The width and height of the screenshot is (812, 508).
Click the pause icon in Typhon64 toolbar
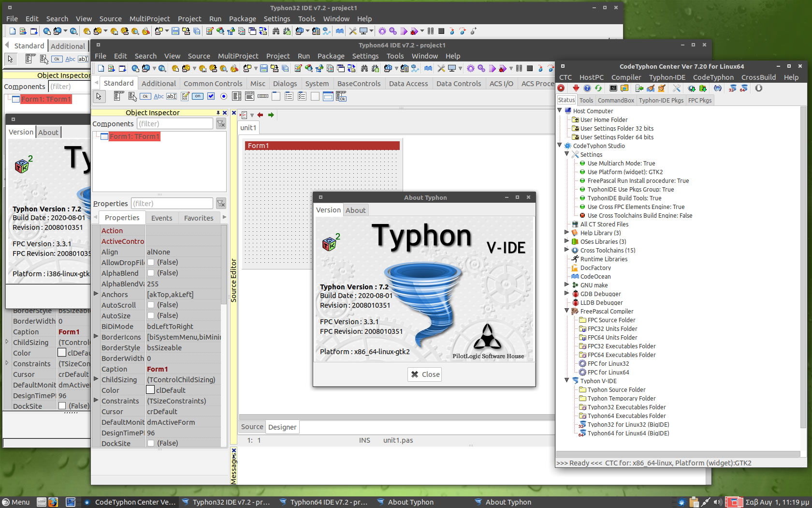click(x=519, y=68)
